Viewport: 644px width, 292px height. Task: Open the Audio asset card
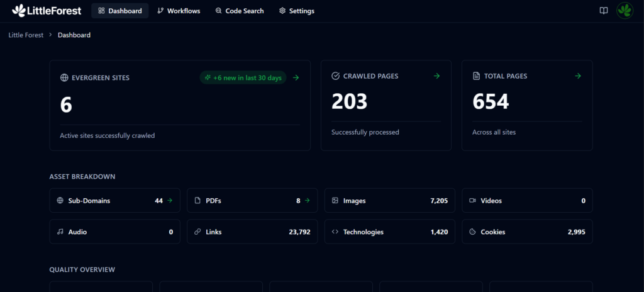(x=114, y=232)
